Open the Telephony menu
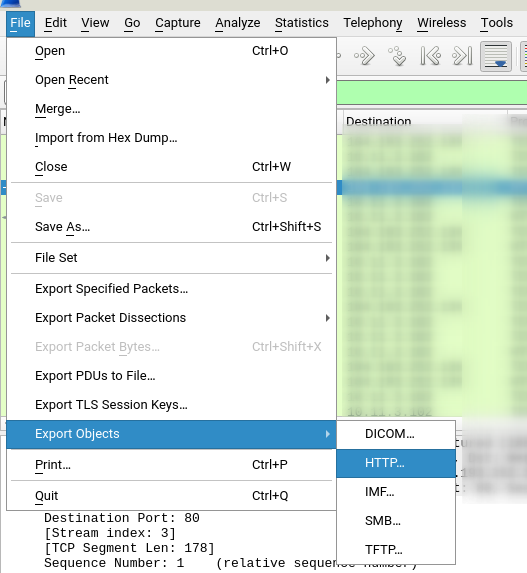The image size is (527, 573). pos(372,23)
